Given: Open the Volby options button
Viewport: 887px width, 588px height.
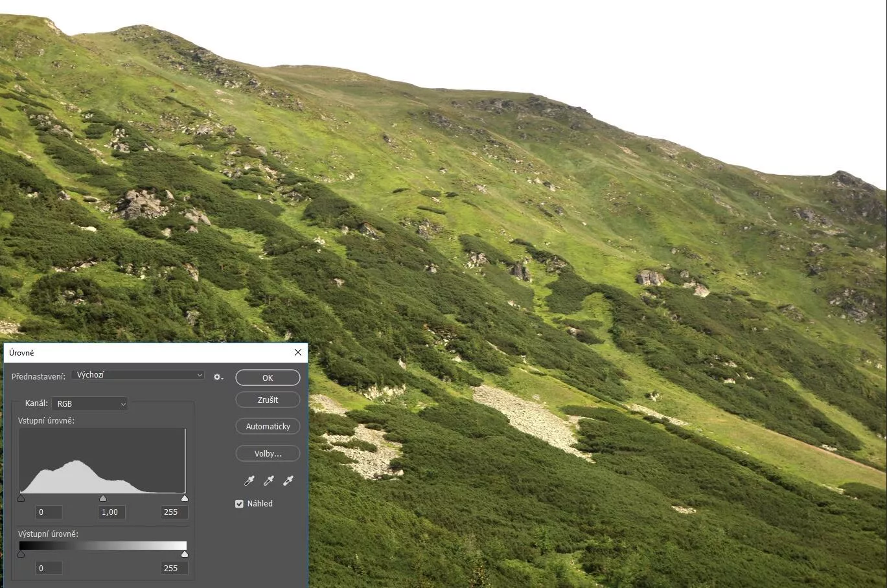Looking at the screenshot, I should tap(268, 453).
